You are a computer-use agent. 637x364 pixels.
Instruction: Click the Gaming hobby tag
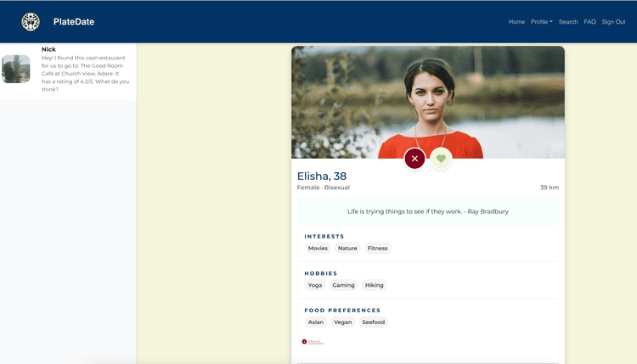pyautogui.click(x=343, y=285)
